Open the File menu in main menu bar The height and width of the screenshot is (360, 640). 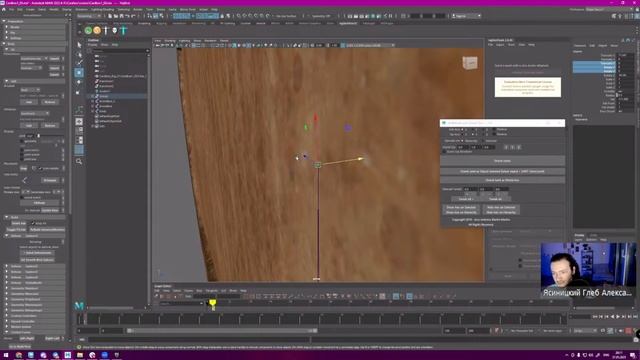(x=11, y=9)
